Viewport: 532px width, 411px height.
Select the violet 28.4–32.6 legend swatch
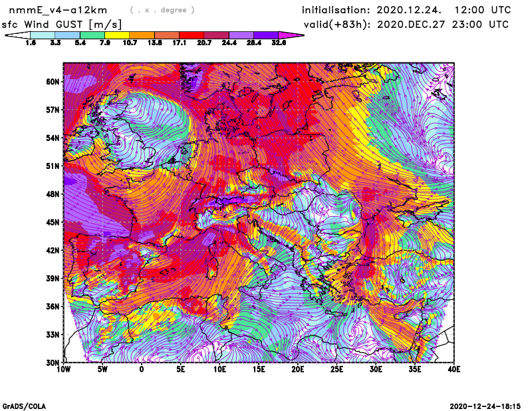point(266,35)
